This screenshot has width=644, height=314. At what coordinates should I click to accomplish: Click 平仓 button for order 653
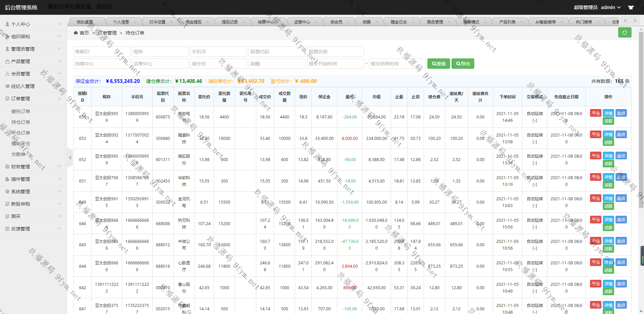(x=596, y=135)
